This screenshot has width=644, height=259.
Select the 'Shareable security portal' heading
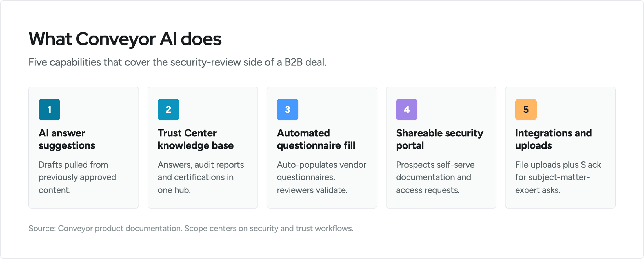pyautogui.click(x=440, y=139)
